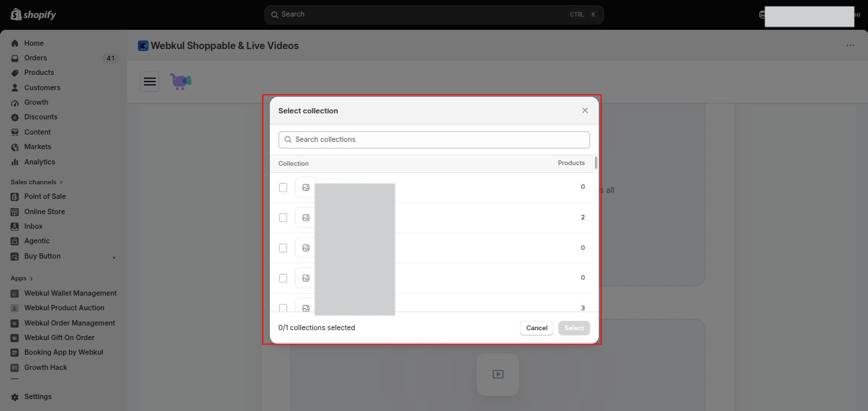The width and height of the screenshot is (868, 411).
Task: Click Webkul Product Auction app icon
Action: coord(15,308)
